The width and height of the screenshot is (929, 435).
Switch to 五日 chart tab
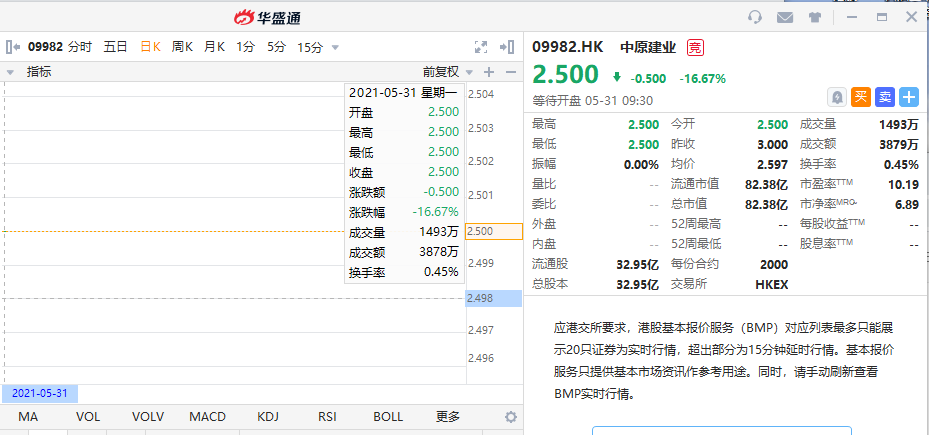coord(116,47)
